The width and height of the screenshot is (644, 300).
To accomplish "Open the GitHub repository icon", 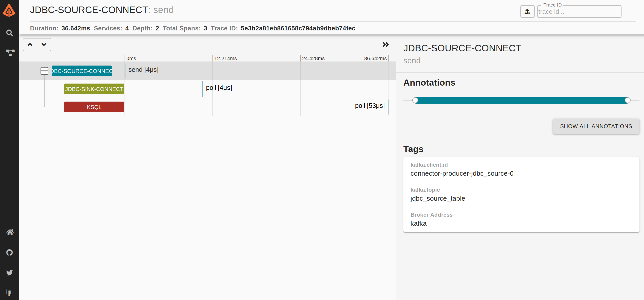I will click(x=9, y=252).
